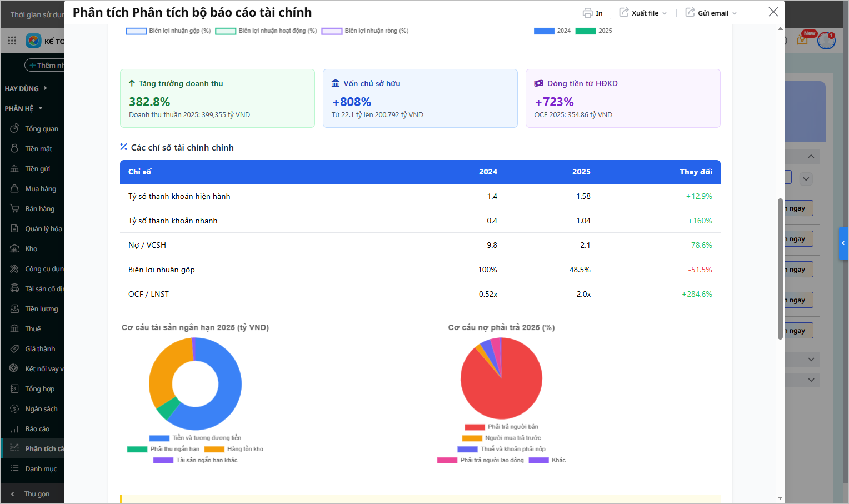This screenshot has height=504, width=849.
Task: Open the Kho warehouse icon
Action: [x=14, y=249]
